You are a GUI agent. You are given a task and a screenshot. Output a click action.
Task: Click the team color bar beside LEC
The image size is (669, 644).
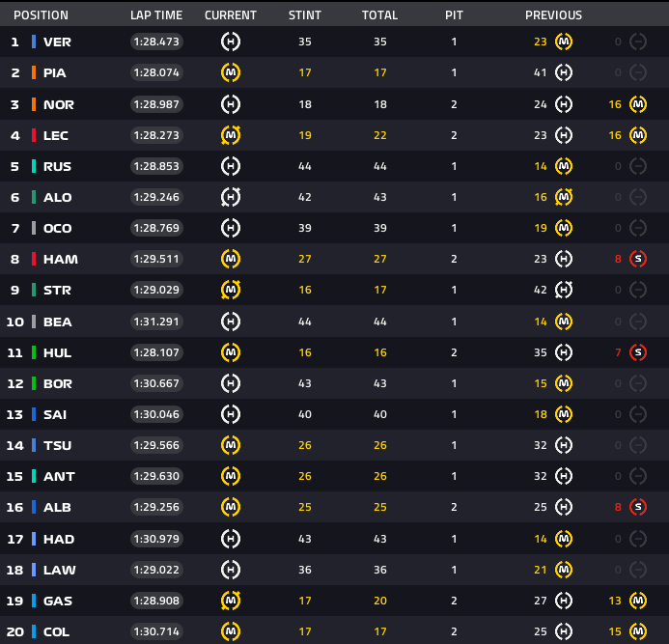click(34, 135)
